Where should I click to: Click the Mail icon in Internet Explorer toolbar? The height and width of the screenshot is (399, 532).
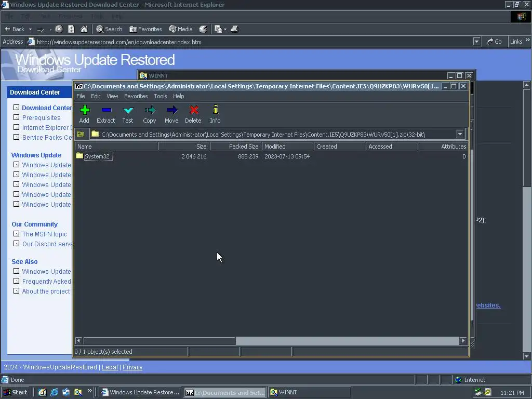click(218, 29)
